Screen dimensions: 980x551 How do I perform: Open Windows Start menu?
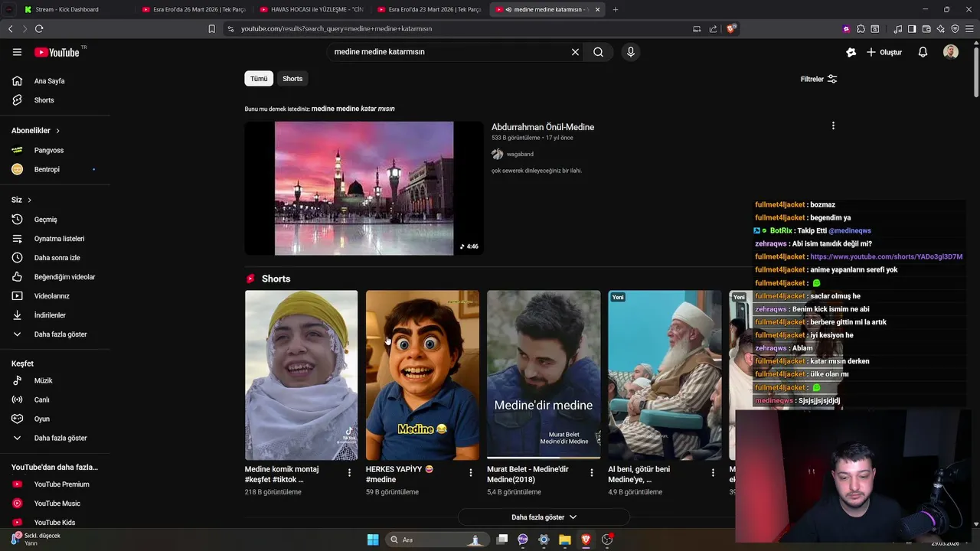coord(373,540)
